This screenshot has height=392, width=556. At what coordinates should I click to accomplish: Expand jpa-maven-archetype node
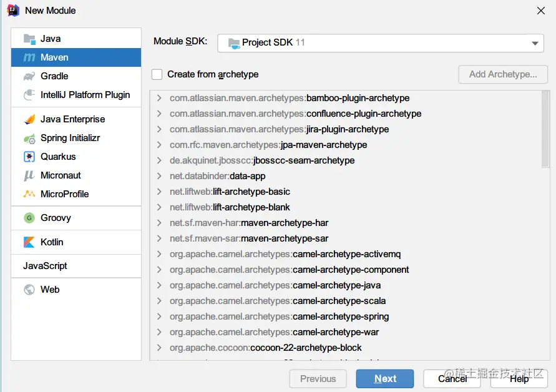click(159, 145)
